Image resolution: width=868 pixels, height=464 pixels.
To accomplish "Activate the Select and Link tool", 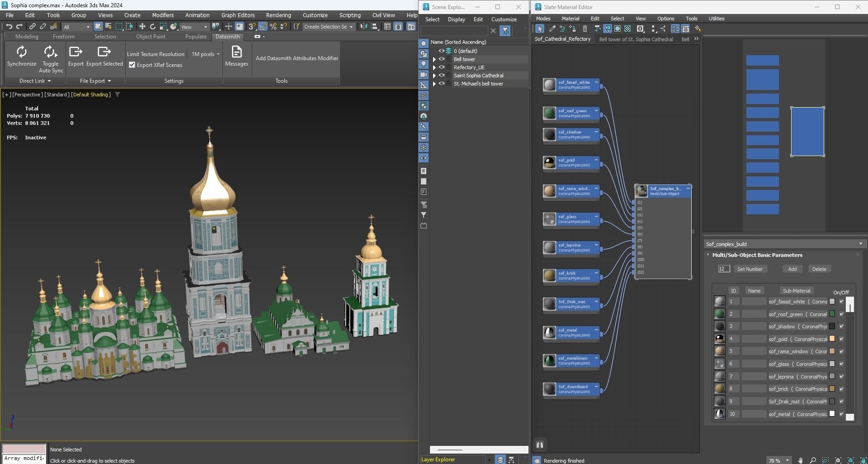I will click(32, 27).
